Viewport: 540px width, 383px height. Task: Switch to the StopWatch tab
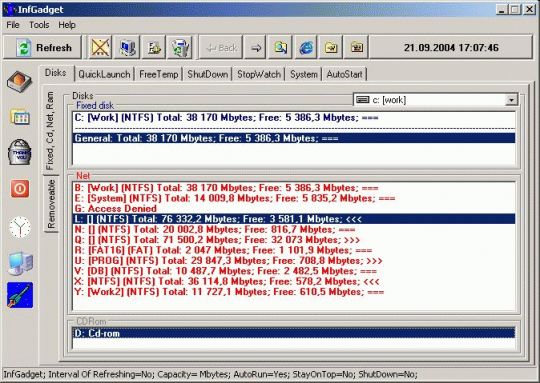[259, 74]
